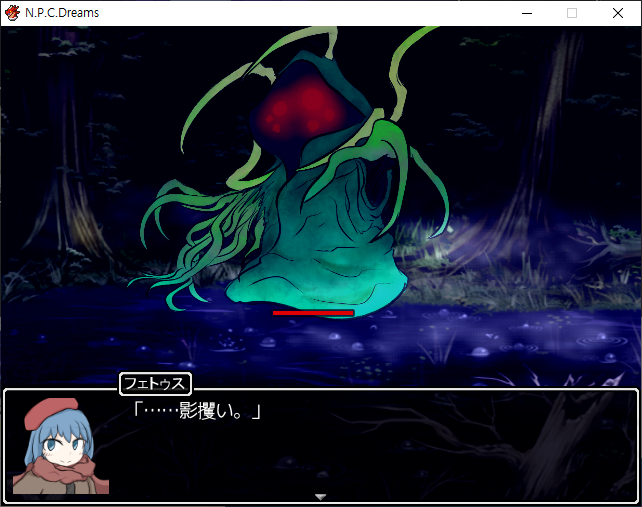Click the N.P.C.Dreams app icon in title bar
Image resolution: width=642 pixels, height=507 pixels.
12,13
